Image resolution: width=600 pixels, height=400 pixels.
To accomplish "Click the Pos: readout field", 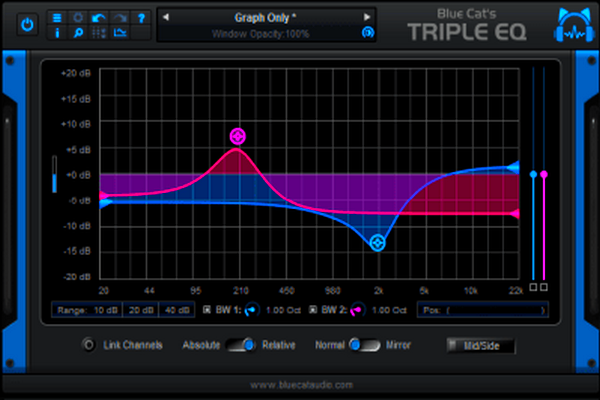I will [483, 310].
